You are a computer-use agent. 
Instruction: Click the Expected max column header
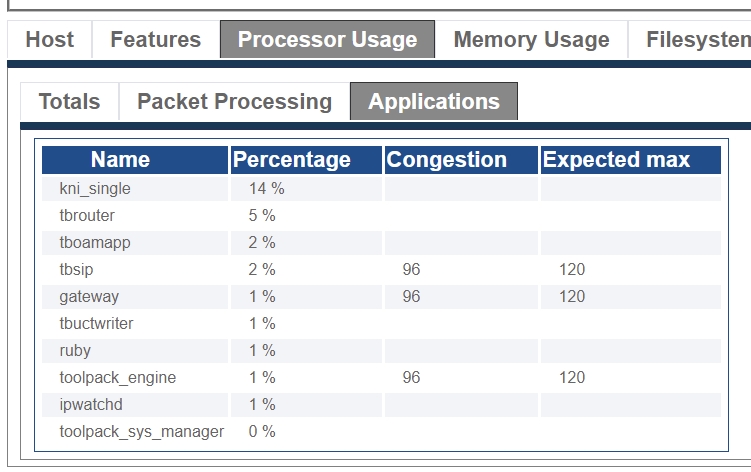coord(616,160)
